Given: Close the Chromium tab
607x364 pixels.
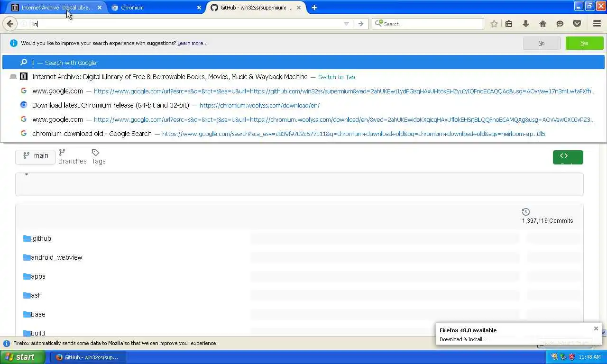Looking at the screenshot, I should pyautogui.click(x=199, y=8).
